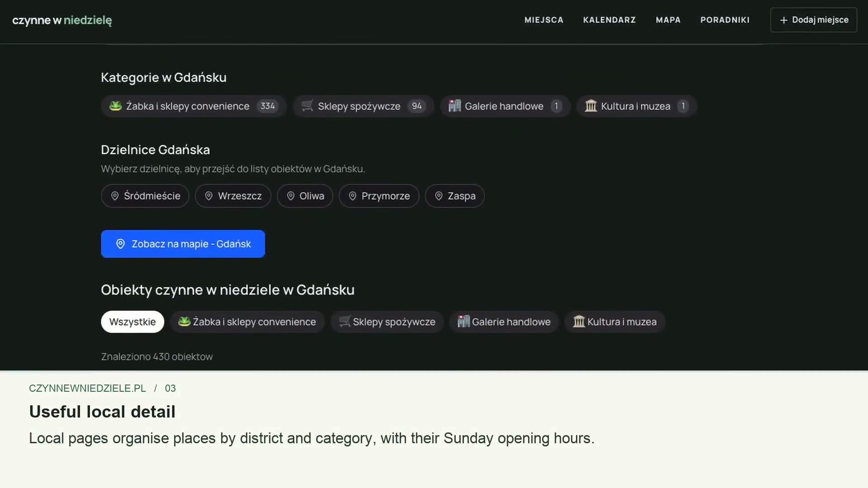Click the Dodaj miejsce button
Screen dimensions: 868x488
tap(814, 20)
